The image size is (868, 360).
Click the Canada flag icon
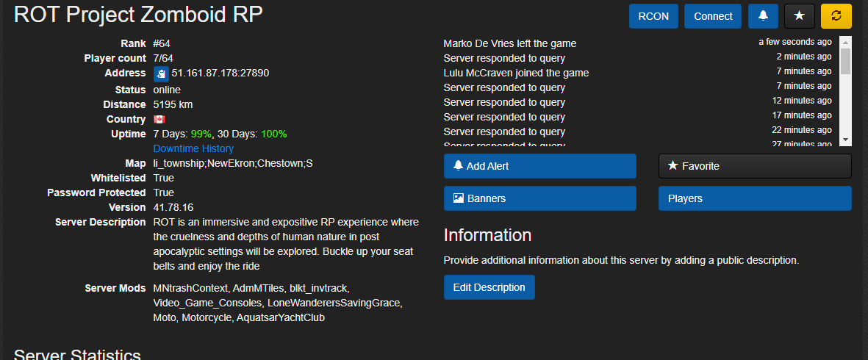(159, 120)
